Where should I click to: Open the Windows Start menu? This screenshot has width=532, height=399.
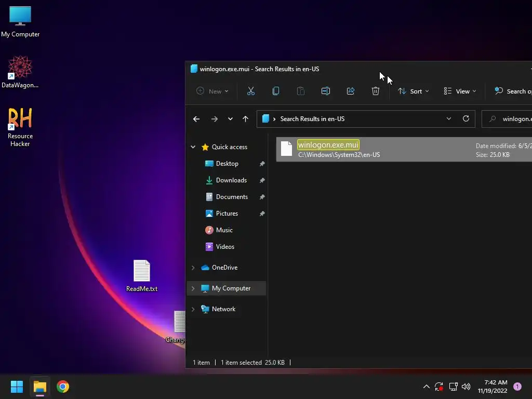point(17,387)
